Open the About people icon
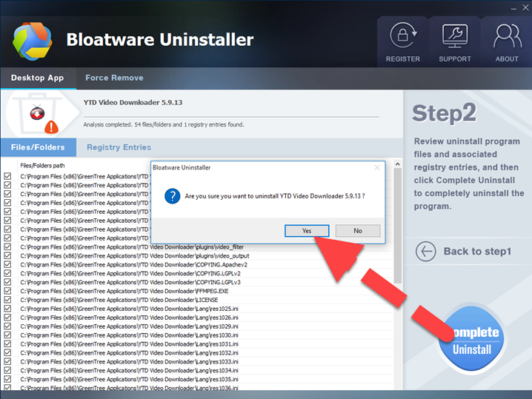Image resolution: width=532 pixels, height=399 pixels. pos(508,36)
